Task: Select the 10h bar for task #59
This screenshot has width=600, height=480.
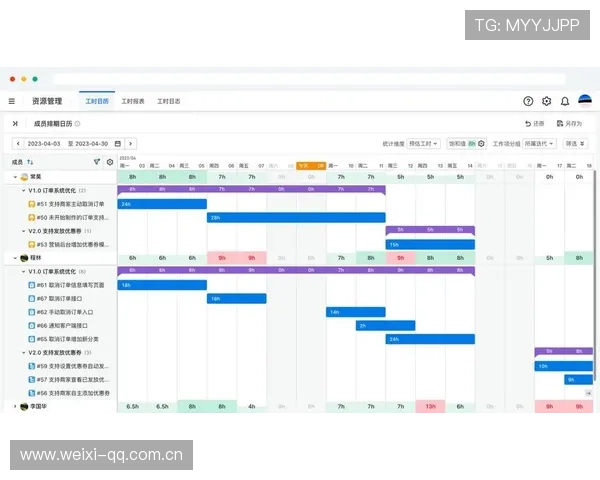Action: [x=564, y=366]
